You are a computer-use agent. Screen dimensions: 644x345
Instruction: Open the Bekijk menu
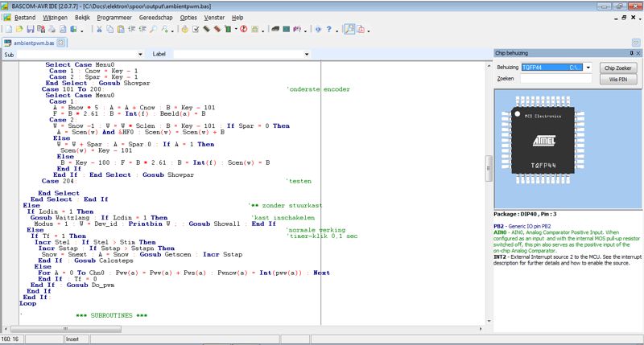click(x=82, y=18)
